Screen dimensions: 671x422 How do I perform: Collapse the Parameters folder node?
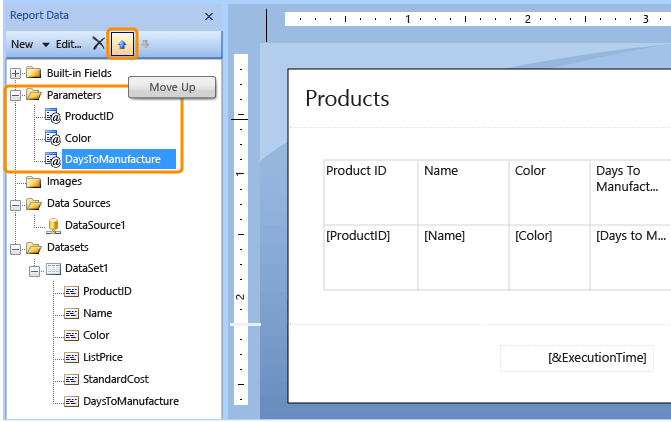click(x=15, y=95)
